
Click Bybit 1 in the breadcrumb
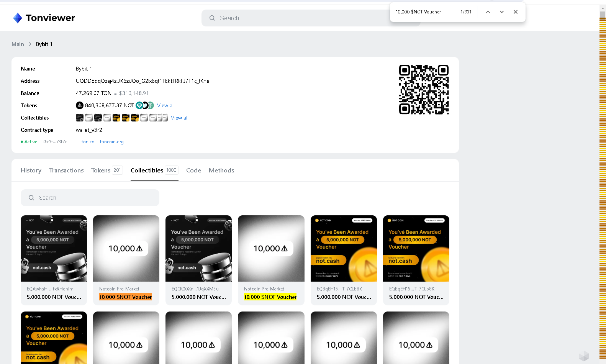[x=44, y=44]
